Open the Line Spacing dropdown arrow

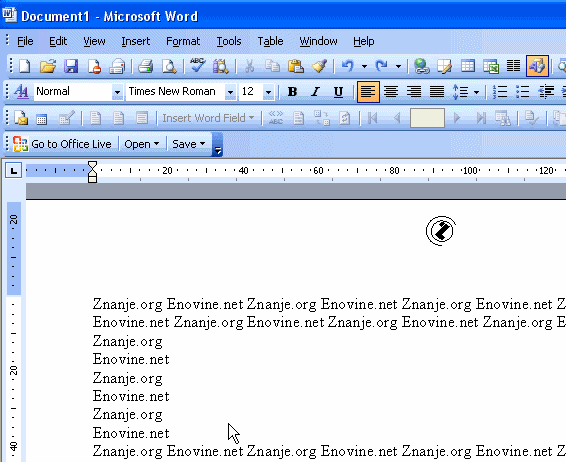tap(476, 92)
